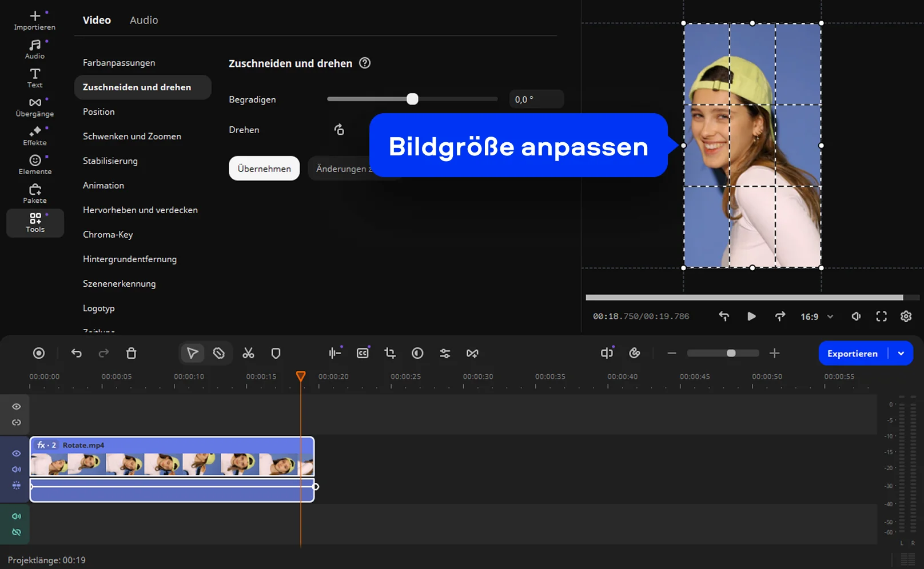Click the Übernehmen button
This screenshot has width=924, height=569.
[x=264, y=169]
